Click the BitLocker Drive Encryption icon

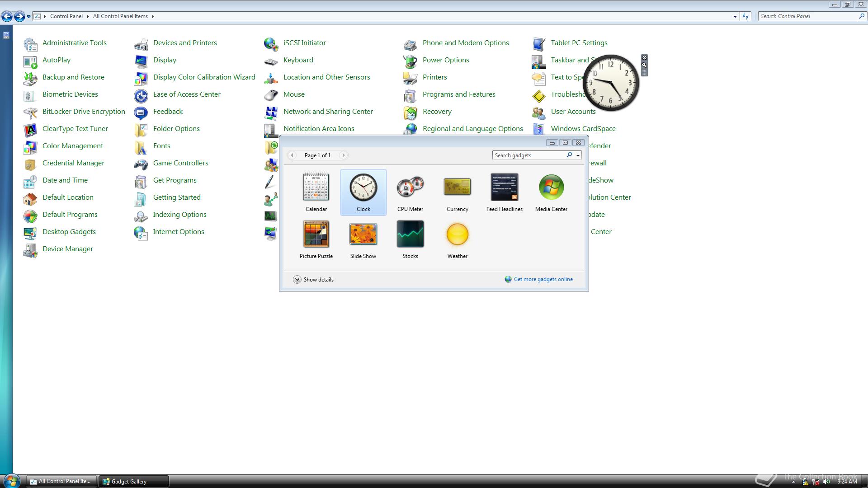coord(30,113)
